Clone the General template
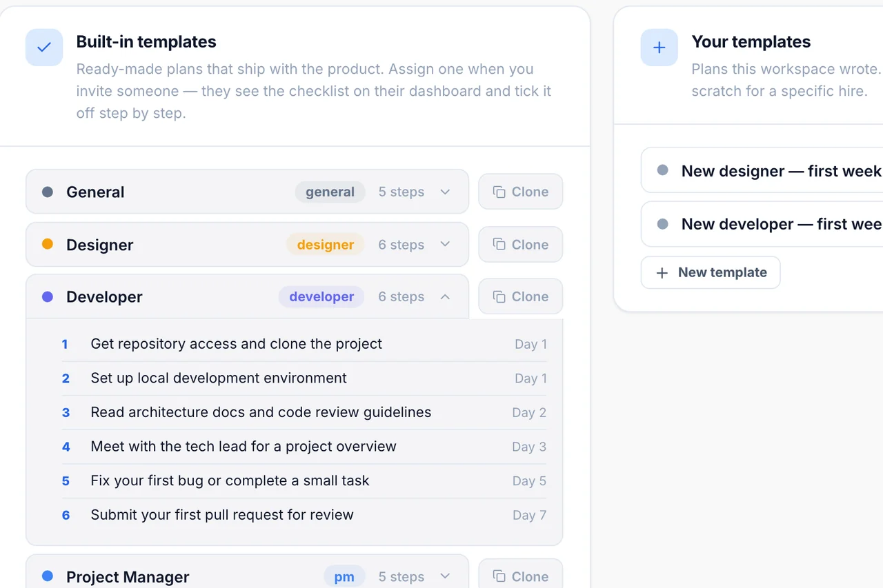This screenshot has width=883, height=588. pos(521,192)
